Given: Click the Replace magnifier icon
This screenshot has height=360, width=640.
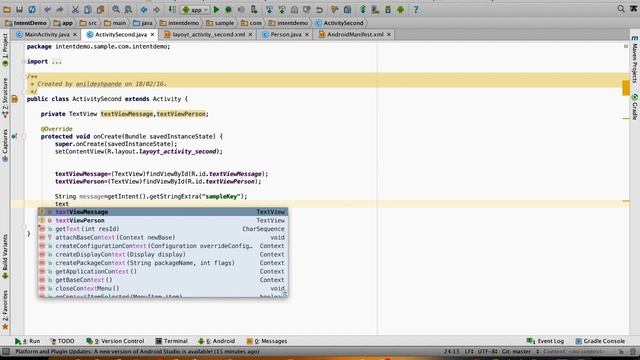Looking at the screenshot, I should [x=128, y=9].
